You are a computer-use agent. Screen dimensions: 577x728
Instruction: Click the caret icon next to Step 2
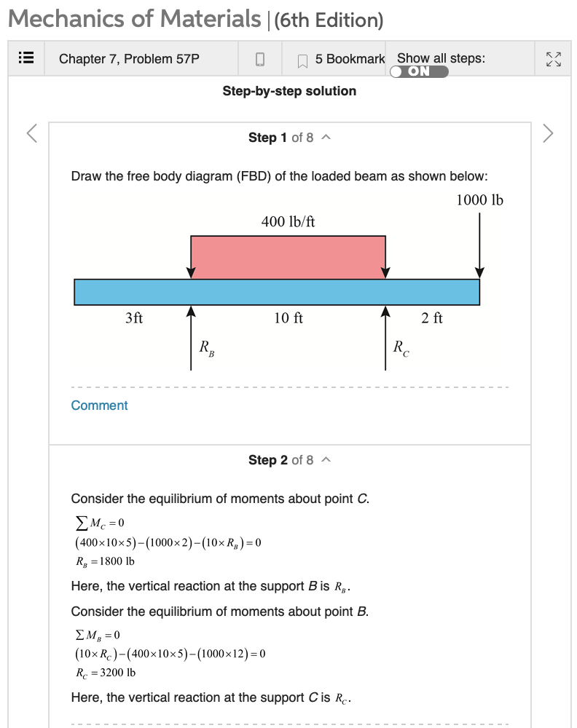click(326, 459)
